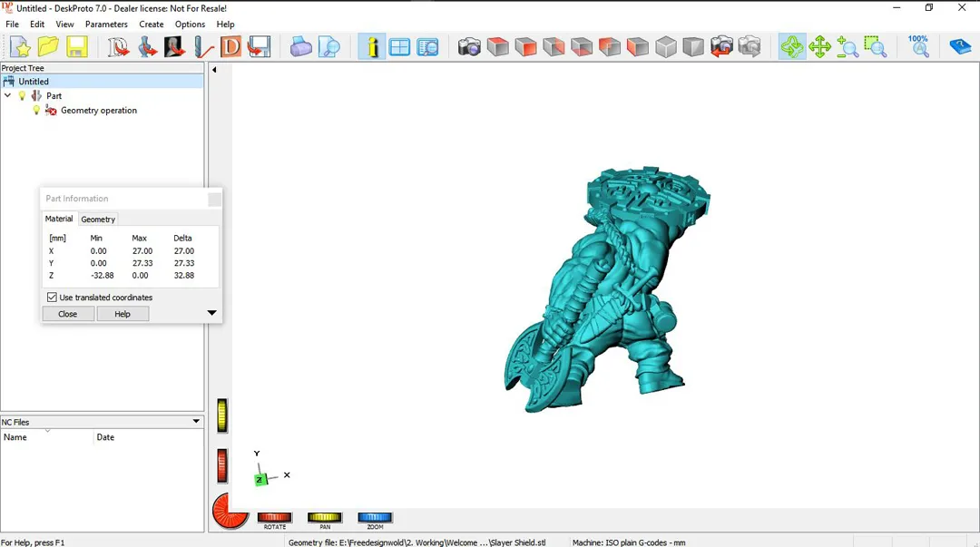This screenshot has width=980, height=547.
Task: Open the View menu
Action: [x=64, y=24]
